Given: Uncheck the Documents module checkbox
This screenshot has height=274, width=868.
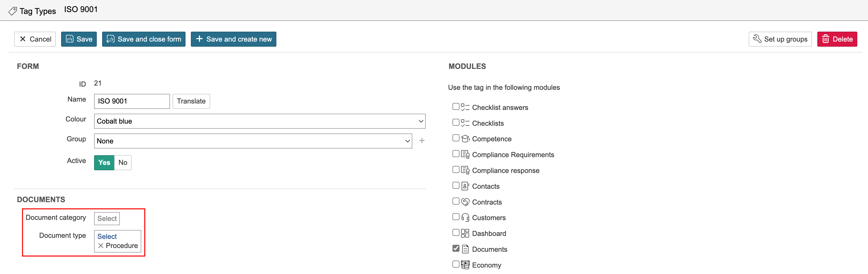Looking at the screenshot, I should point(455,248).
